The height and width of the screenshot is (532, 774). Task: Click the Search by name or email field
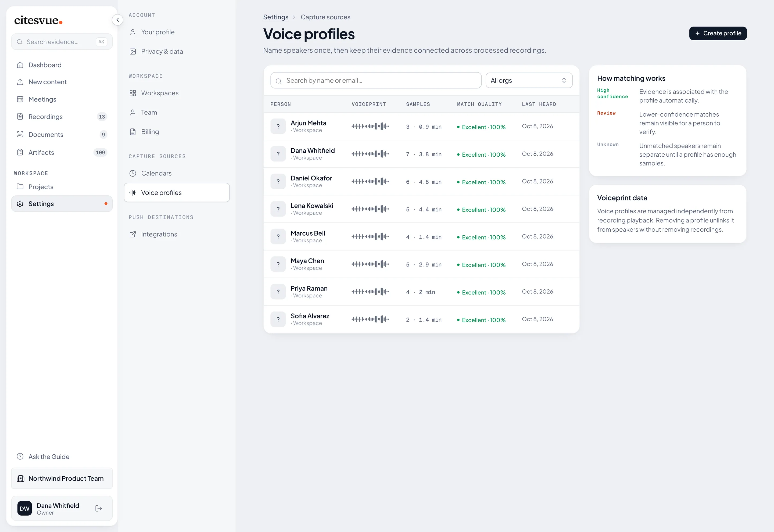click(x=376, y=80)
